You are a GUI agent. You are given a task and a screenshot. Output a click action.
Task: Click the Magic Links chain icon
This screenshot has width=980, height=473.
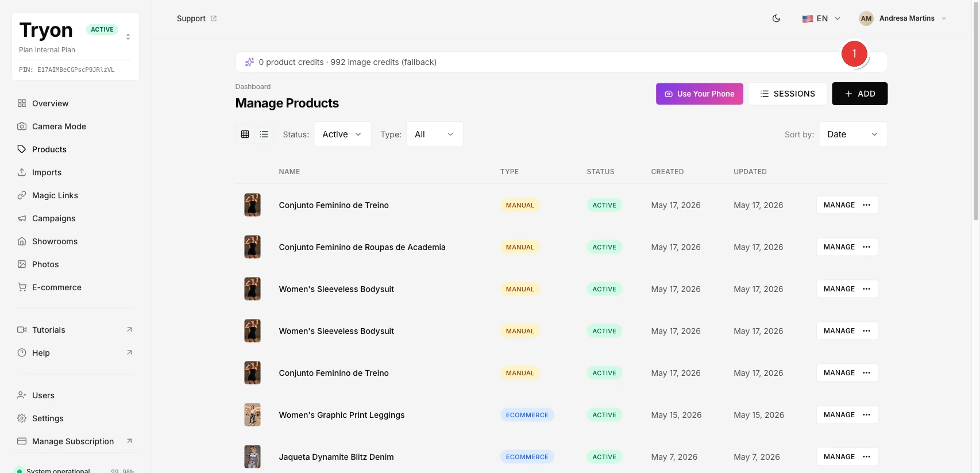(22, 195)
